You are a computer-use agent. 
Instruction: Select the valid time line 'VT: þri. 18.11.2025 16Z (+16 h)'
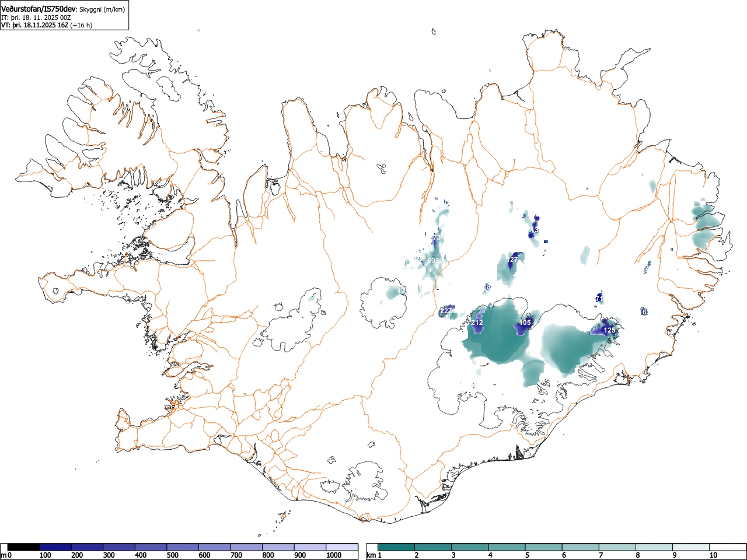pos(47,25)
